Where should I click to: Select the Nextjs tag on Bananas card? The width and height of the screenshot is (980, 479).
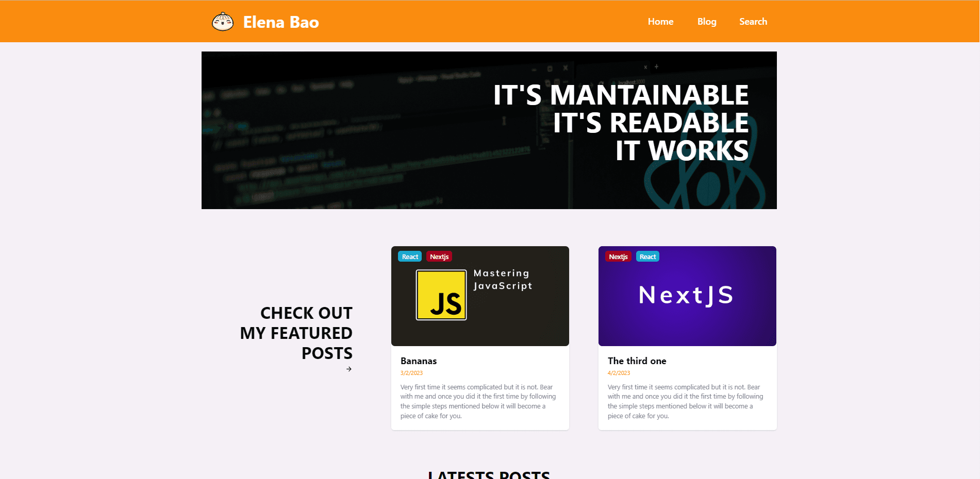[439, 256]
